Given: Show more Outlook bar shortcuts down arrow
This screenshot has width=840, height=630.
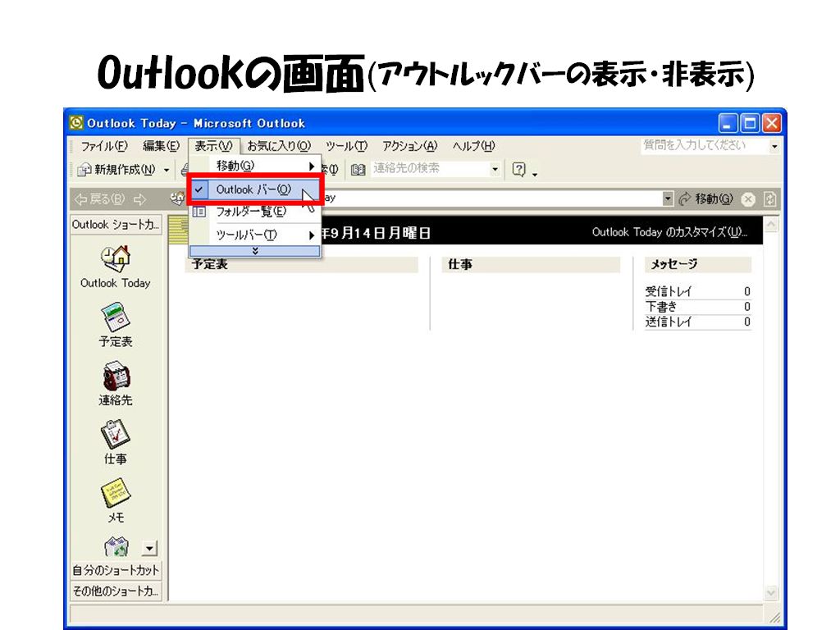Looking at the screenshot, I should (x=150, y=548).
